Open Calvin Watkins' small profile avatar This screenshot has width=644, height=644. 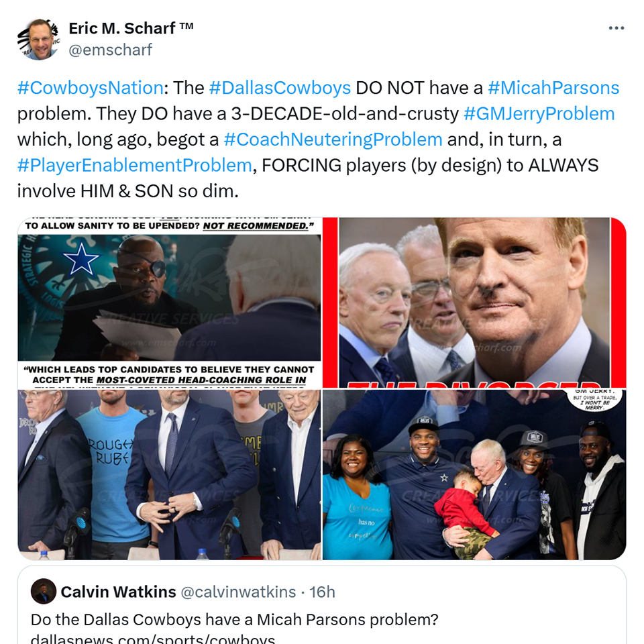tap(44, 592)
